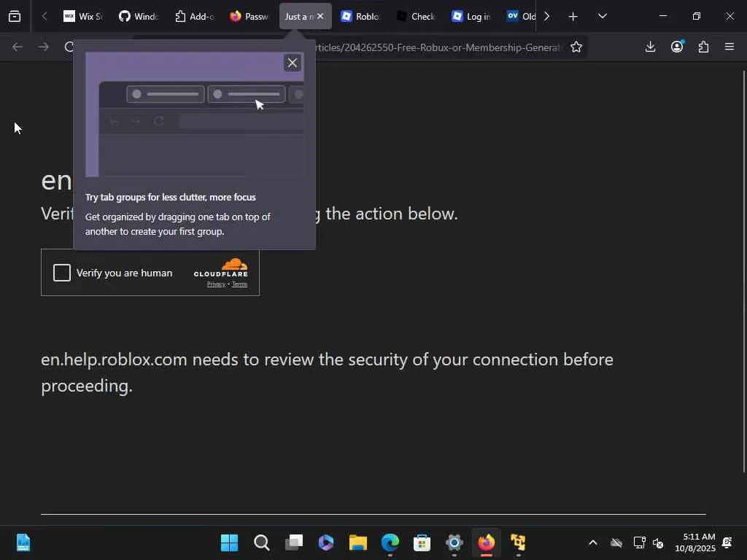The height and width of the screenshot is (560, 747).
Task: Switch to the Log in tab
Action: [x=471, y=17]
